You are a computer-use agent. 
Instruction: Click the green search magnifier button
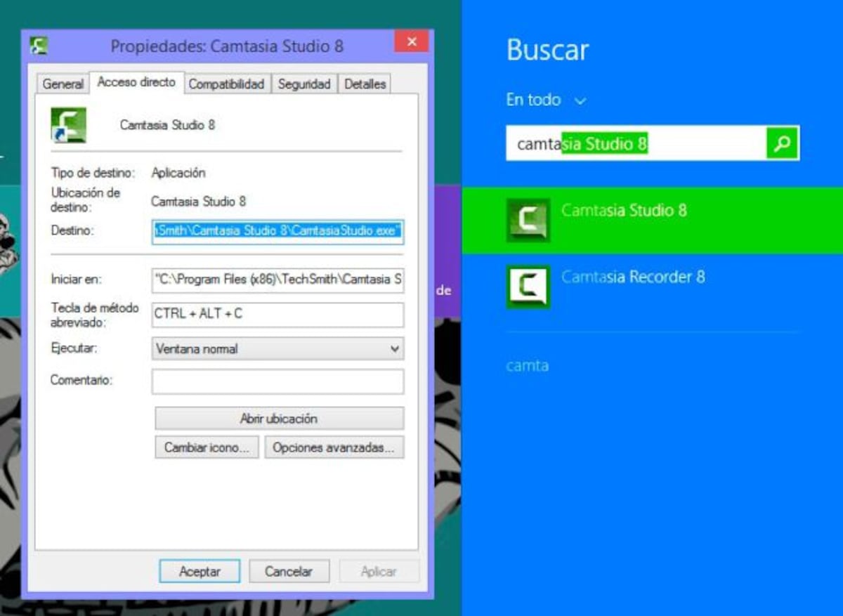(782, 144)
